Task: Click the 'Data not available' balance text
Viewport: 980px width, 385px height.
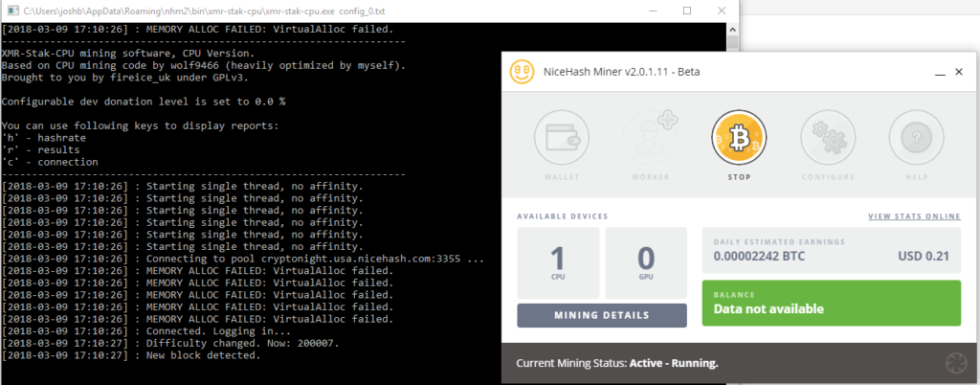Action: coord(768,308)
